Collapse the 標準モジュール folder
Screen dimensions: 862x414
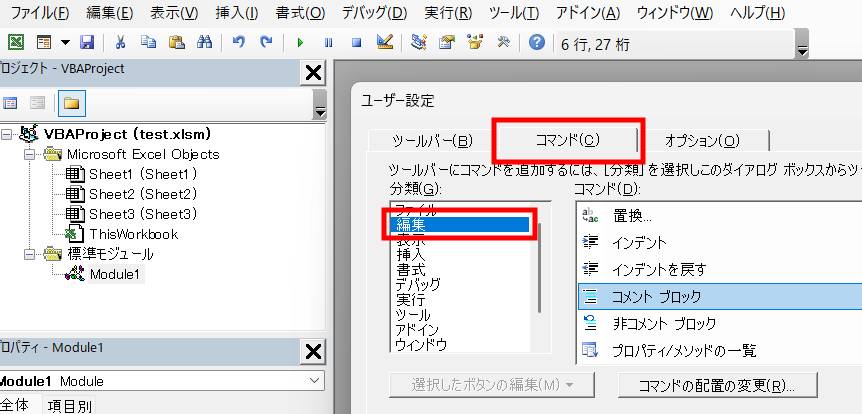click(x=29, y=254)
